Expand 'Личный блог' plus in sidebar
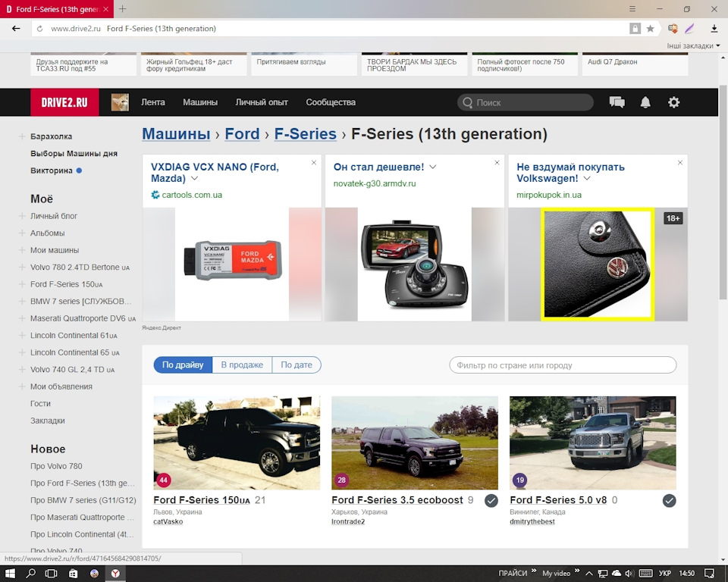 (x=21, y=216)
